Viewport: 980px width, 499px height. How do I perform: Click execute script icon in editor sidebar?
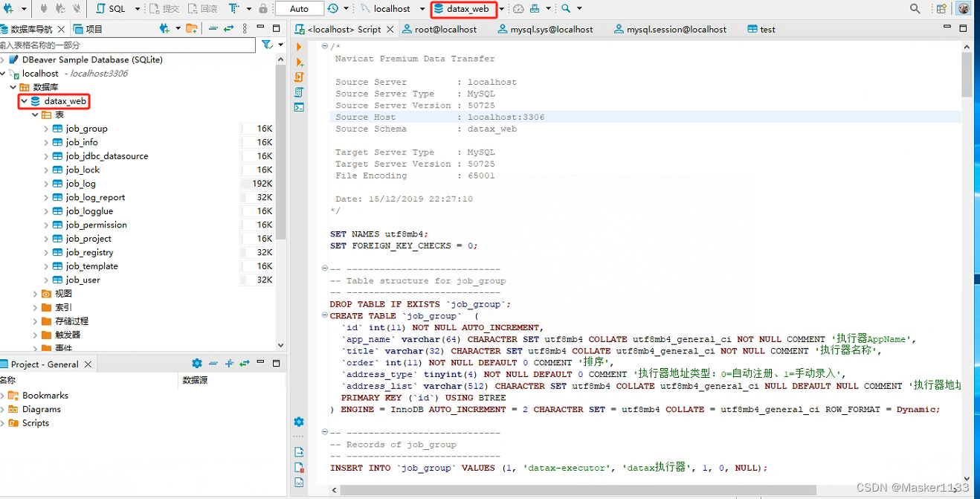tap(299, 77)
